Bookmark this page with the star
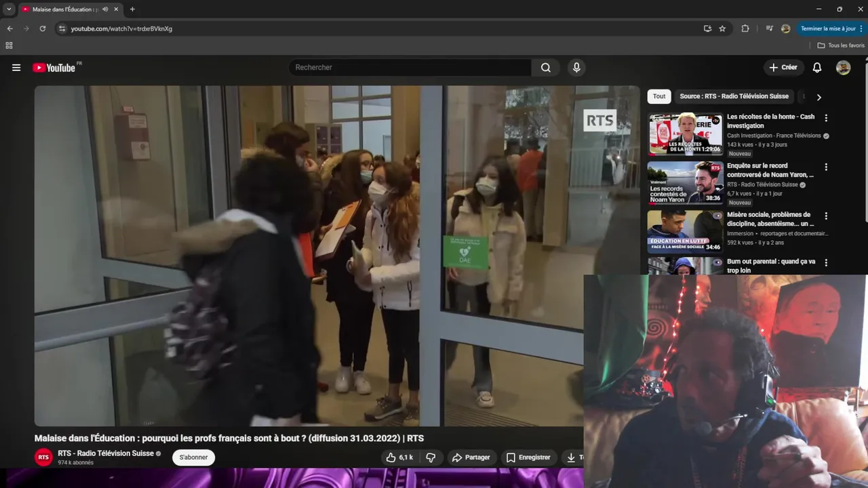The width and height of the screenshot is (868, 488). [x=722, y=28]
